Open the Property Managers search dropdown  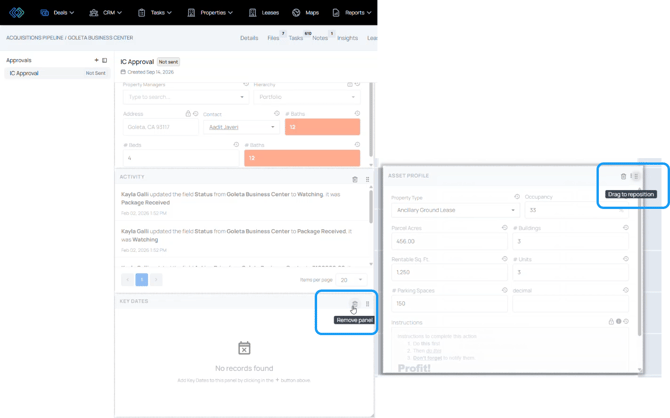(185, 97)
